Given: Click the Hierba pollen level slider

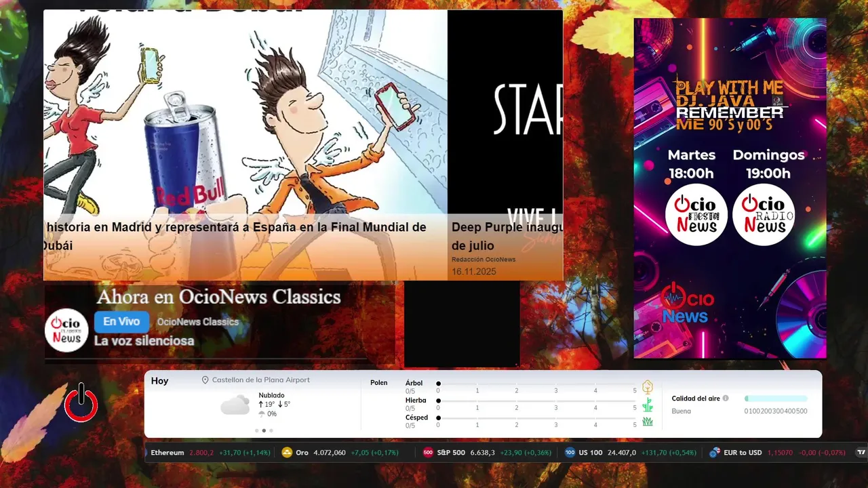Looking at the screenshot, I should click(536, 401).
